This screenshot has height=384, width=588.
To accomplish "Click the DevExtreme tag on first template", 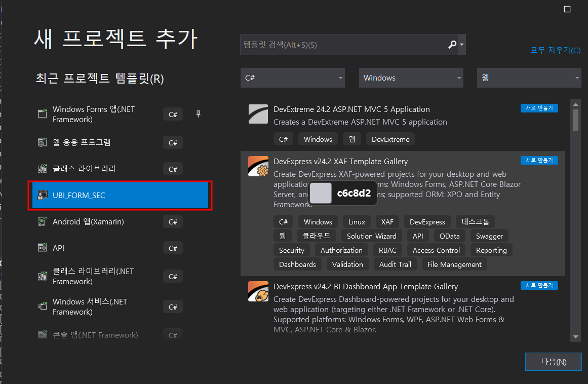I will point(390,139).
